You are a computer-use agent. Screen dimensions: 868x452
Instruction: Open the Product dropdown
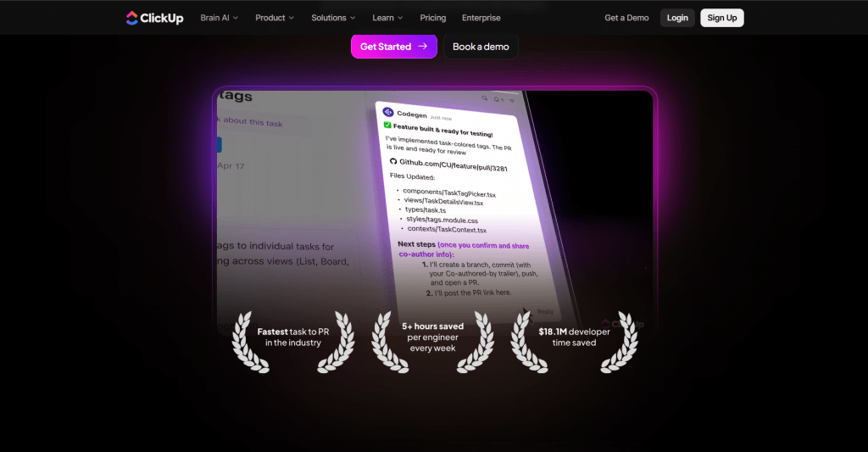(275, 18)
